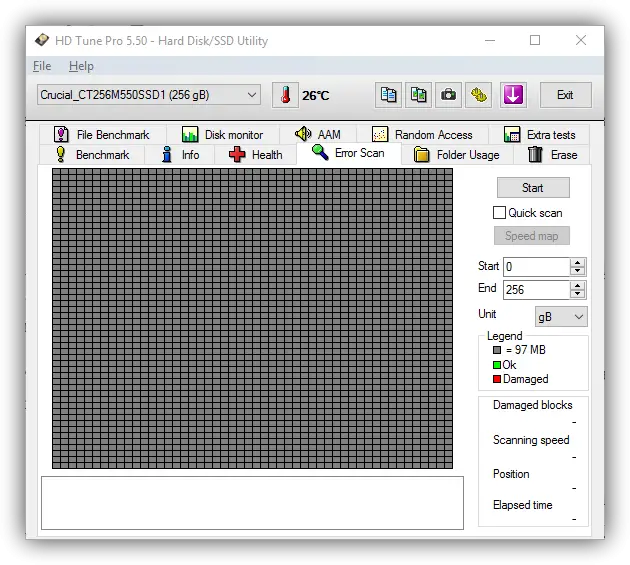Close the HD Tune Pro window
This screenshot has width=630, height=565.
[581, 40]
